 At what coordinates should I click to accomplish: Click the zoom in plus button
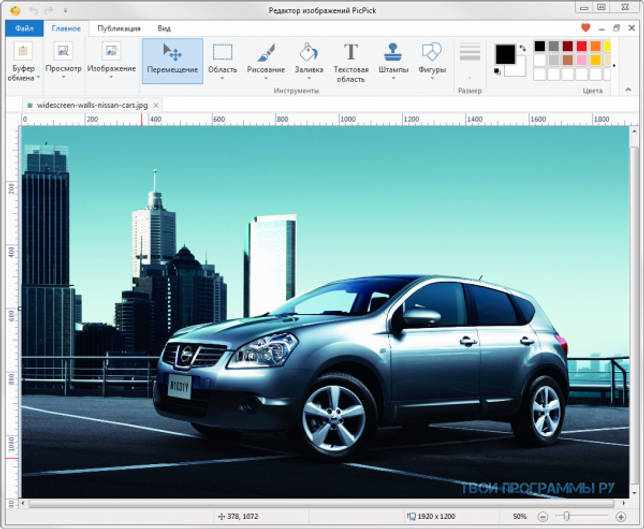(x=621, y=517)
